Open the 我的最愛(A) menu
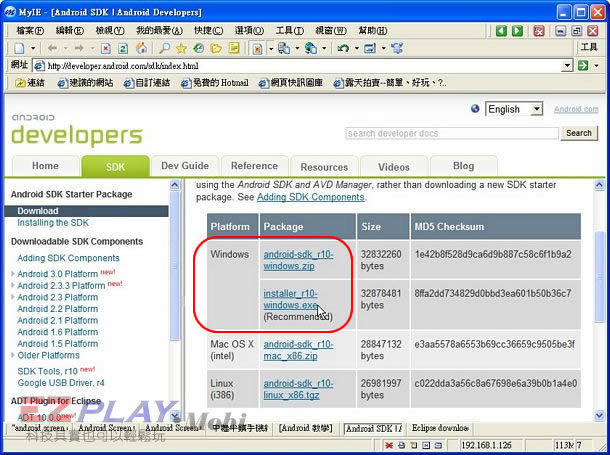 click(x=159, y=31)
